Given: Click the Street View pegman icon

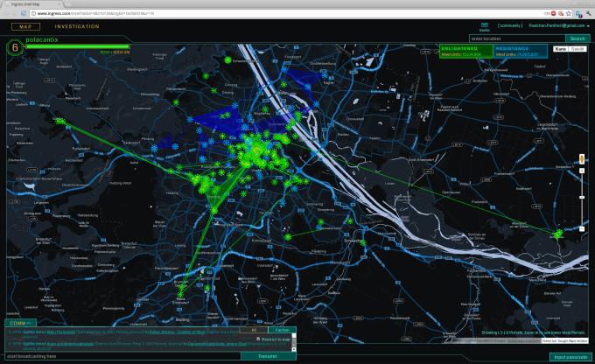Looking at the screenshot, I should coord(582,158).
